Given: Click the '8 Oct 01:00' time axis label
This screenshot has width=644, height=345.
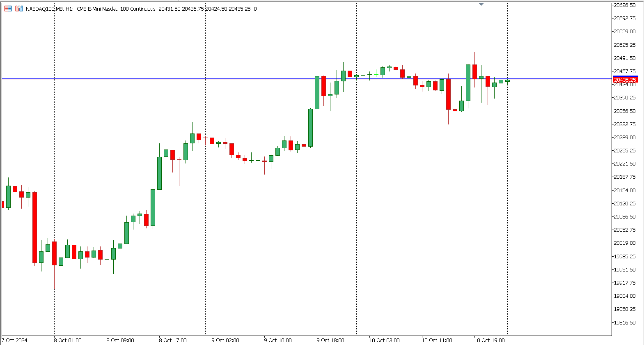Looking at the screenshot, I should click(68, 340).
